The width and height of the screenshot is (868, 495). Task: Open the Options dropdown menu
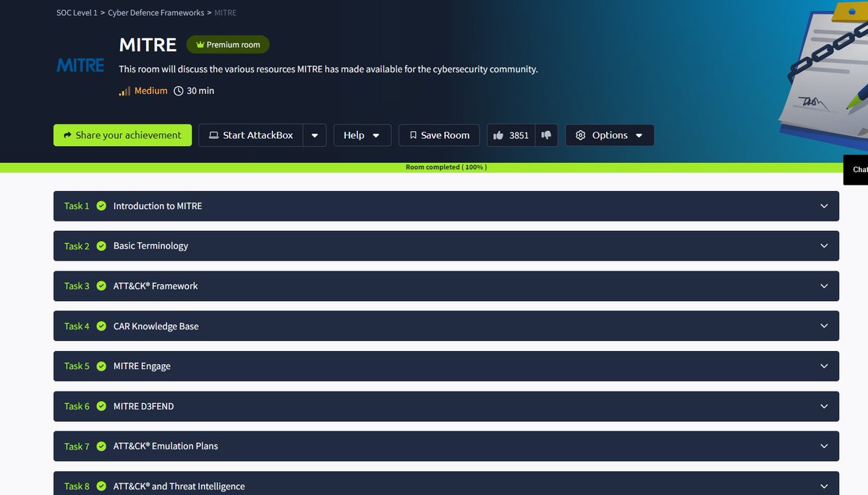(x=610, y=135)
